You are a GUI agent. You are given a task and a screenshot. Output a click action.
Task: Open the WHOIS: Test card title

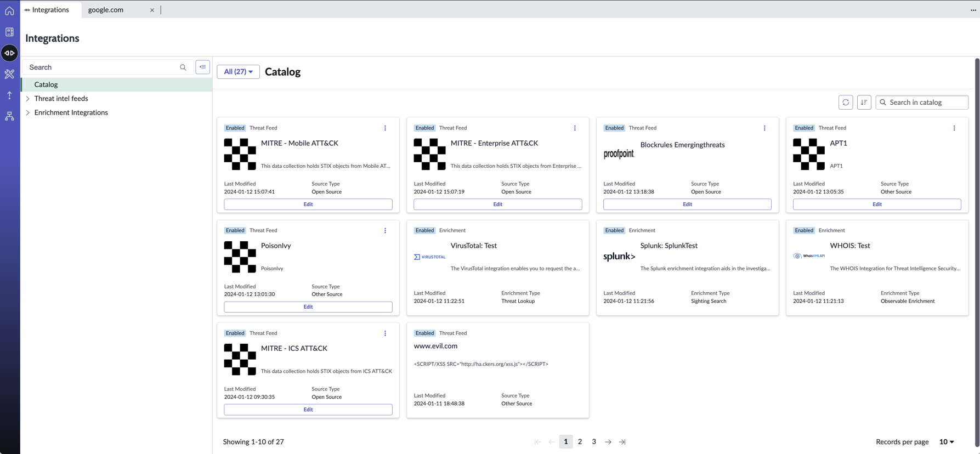850,246
